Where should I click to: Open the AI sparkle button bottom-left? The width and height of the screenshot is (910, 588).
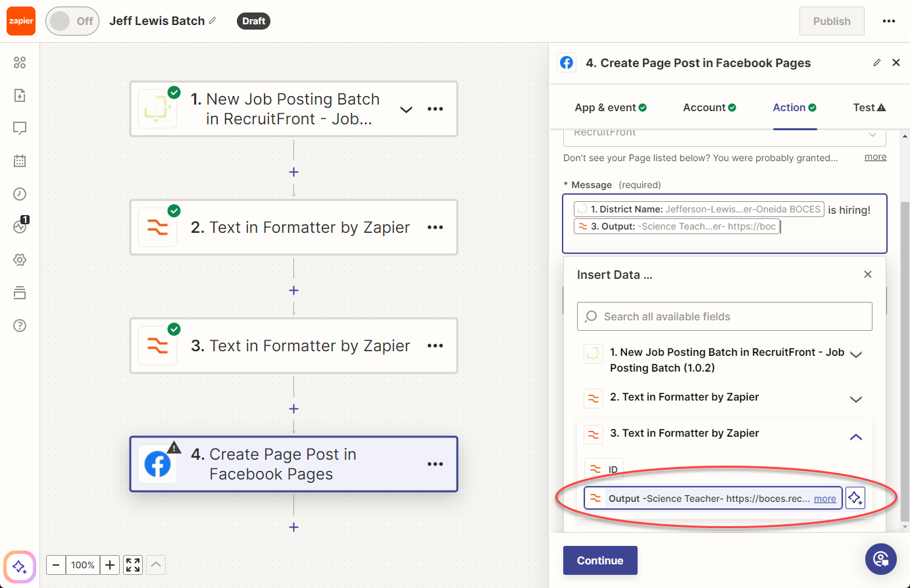[x=20, y=566]
